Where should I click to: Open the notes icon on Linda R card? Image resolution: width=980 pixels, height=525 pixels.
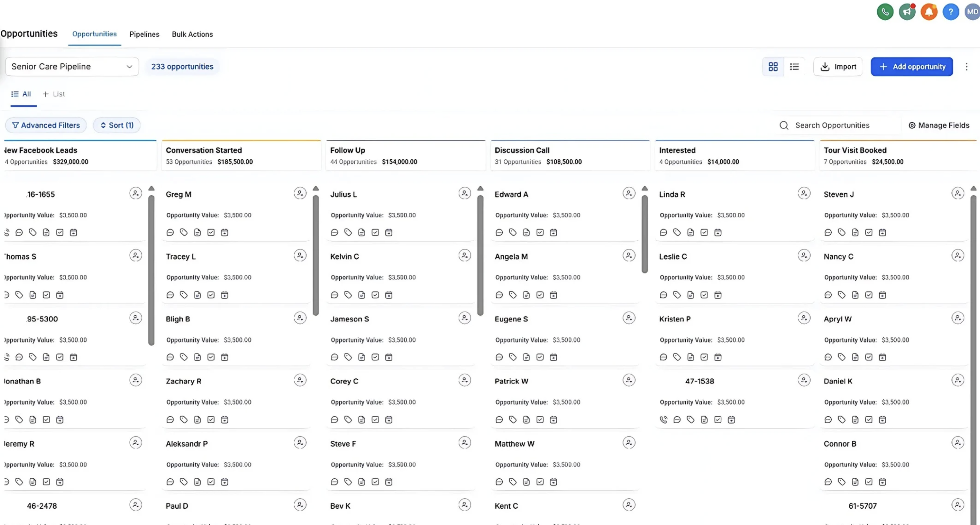(x=691, y=232)
